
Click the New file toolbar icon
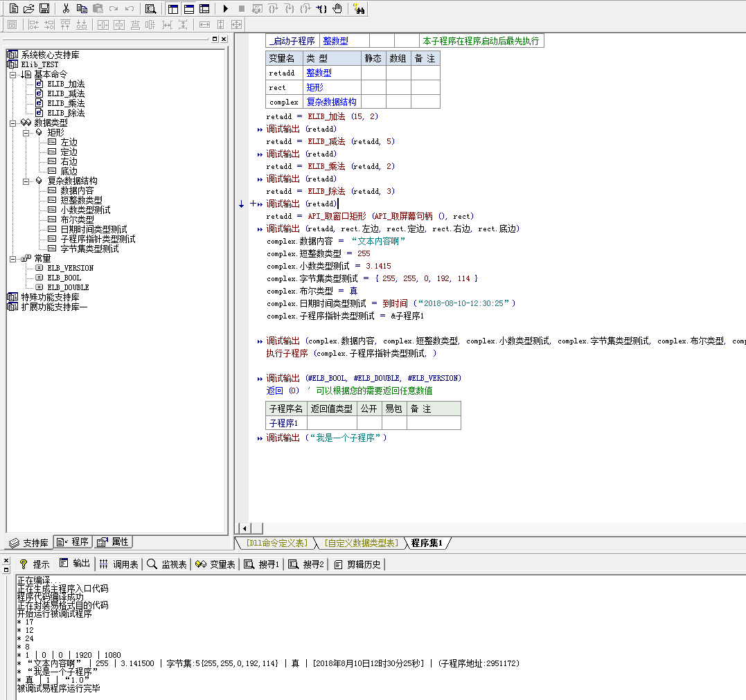pos(14,8)
